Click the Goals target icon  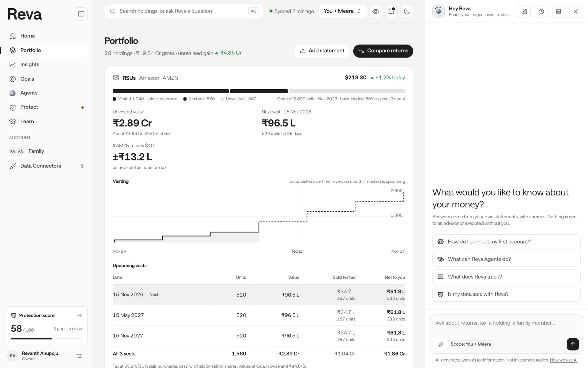(13, 79)
